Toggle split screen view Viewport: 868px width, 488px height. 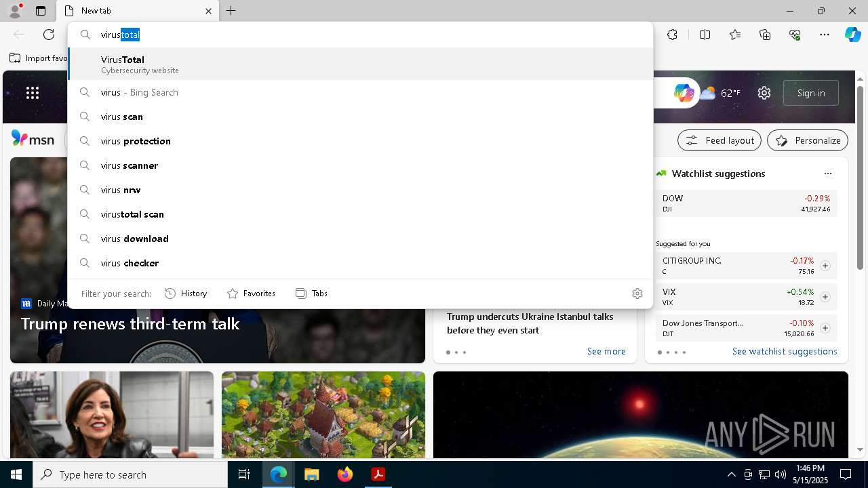[x=705, y=35]
